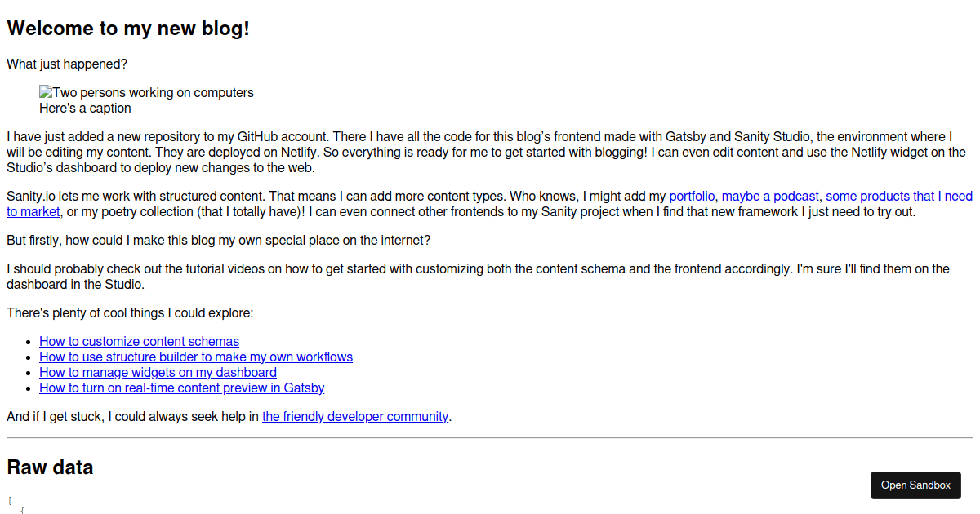Click the opening bracket of the raw JSON
This screenshot has width=980, height=514.
coord(10,499)
